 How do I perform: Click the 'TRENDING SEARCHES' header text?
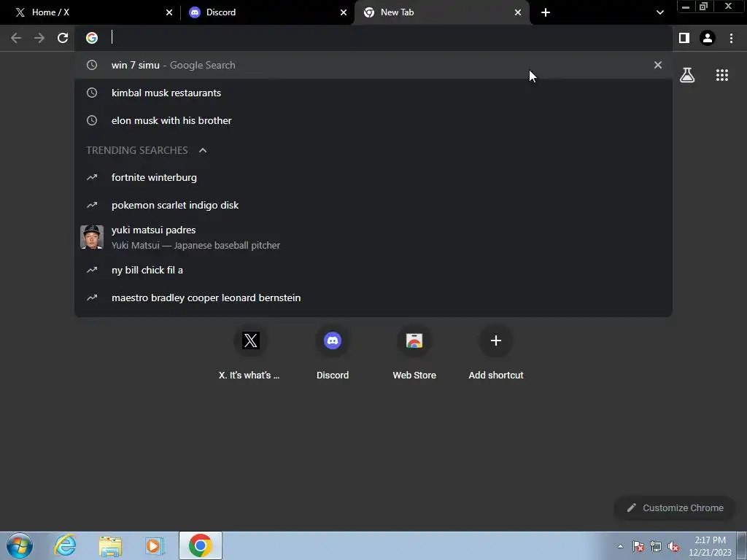137,150
